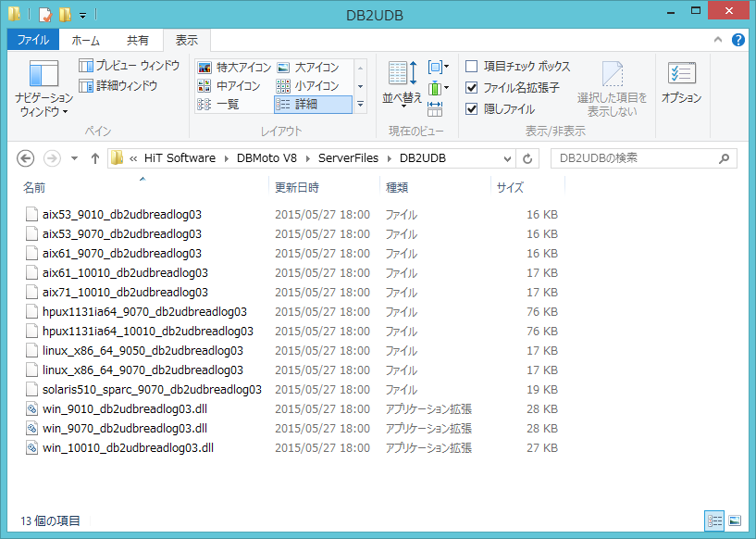756x539 pixels.
Task: Switch to details view via status bar icon
Action: pyautogui.click(x=714, y=520)
